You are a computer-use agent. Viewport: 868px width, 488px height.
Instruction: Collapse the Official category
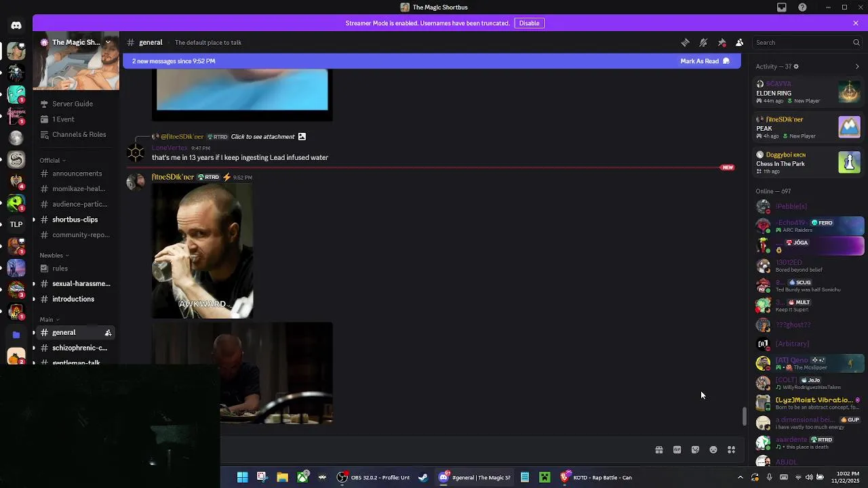coord(53,161)
